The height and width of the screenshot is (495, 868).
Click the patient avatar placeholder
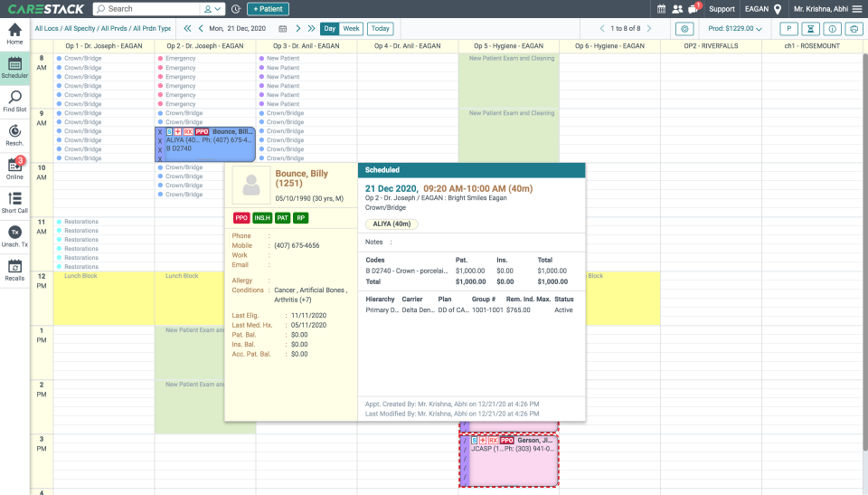[x=251, y=186]
